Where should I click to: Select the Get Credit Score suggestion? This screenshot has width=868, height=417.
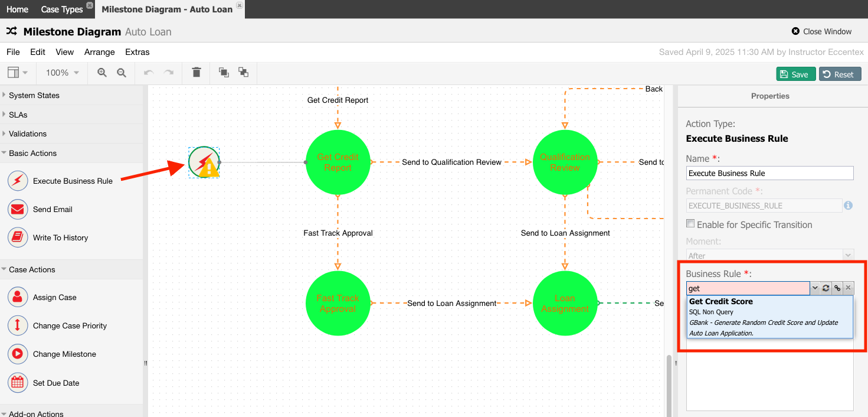[x=770, y=317]
